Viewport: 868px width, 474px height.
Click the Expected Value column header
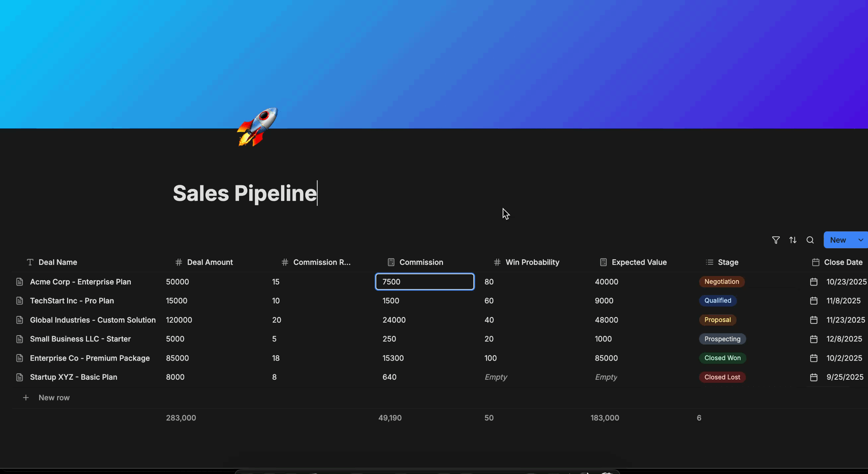point(638,262)
